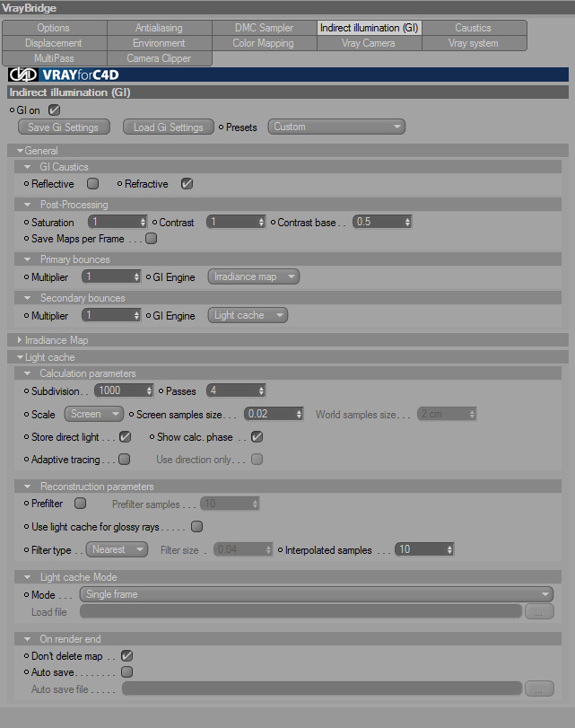The image size is (575, 728).
Task: Open the Presets Custom dropdown
Action: pyautogui.click(x=336, y=127)
